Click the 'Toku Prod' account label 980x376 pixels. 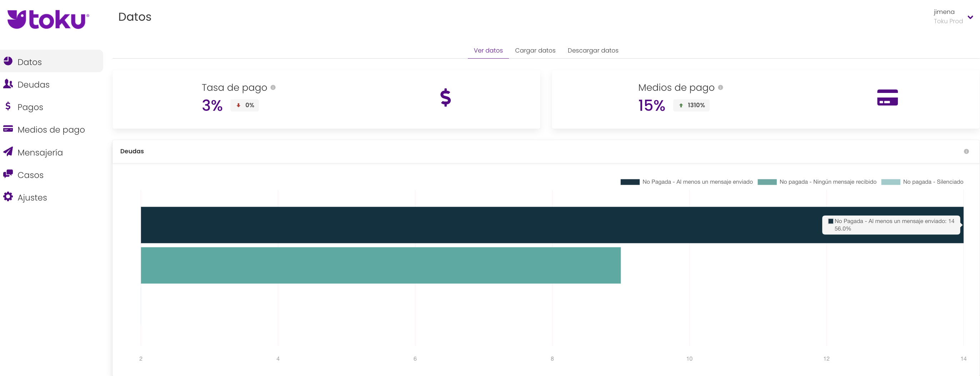pyautogui.click(x=948, y=21)
